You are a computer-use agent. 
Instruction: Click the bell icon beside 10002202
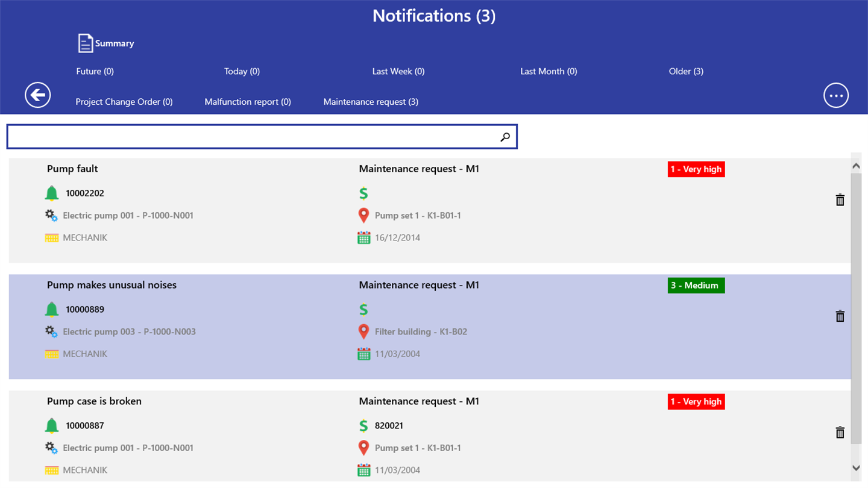point(52,193)
